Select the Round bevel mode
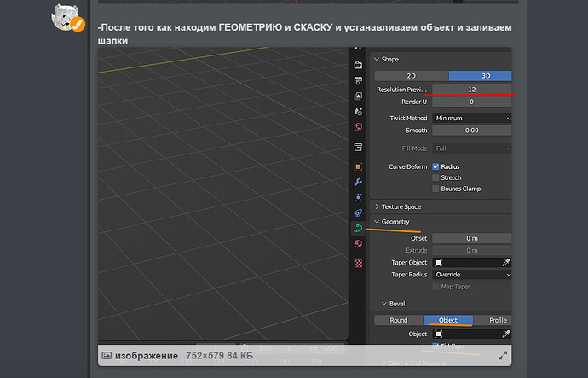Image resolution: width=588 pixels, height=378 pixels. tap(399, 320)
